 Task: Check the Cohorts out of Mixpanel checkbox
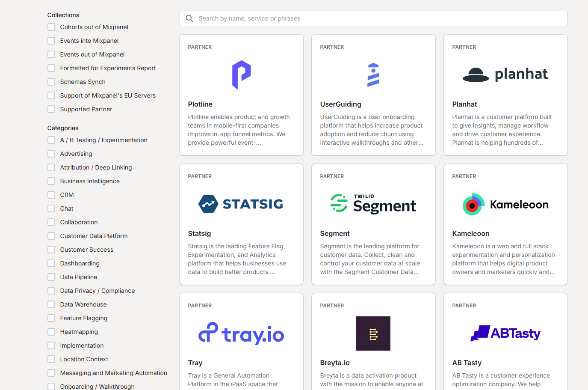pos(51,27)
